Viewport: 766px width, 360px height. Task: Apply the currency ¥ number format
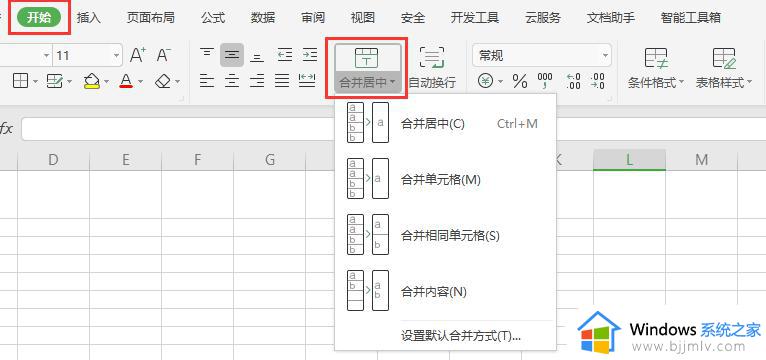coord(485,81)
